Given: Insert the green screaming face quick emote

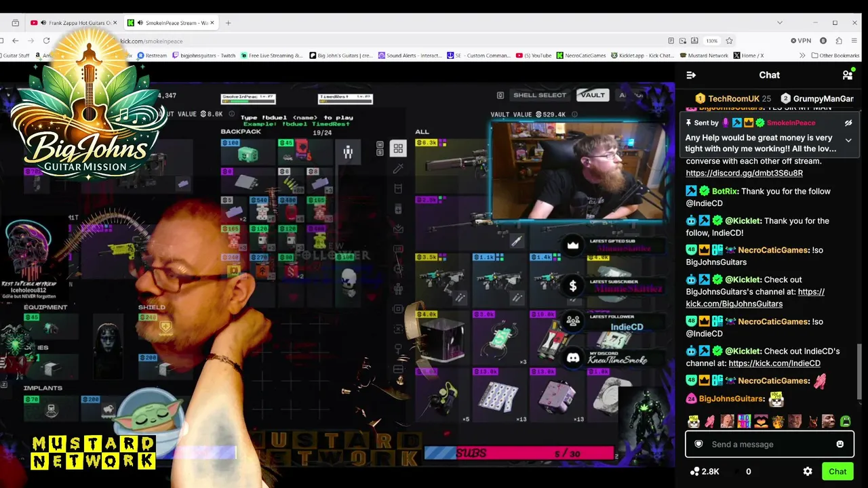Looking at the screenshot, I should click(846, 422).
